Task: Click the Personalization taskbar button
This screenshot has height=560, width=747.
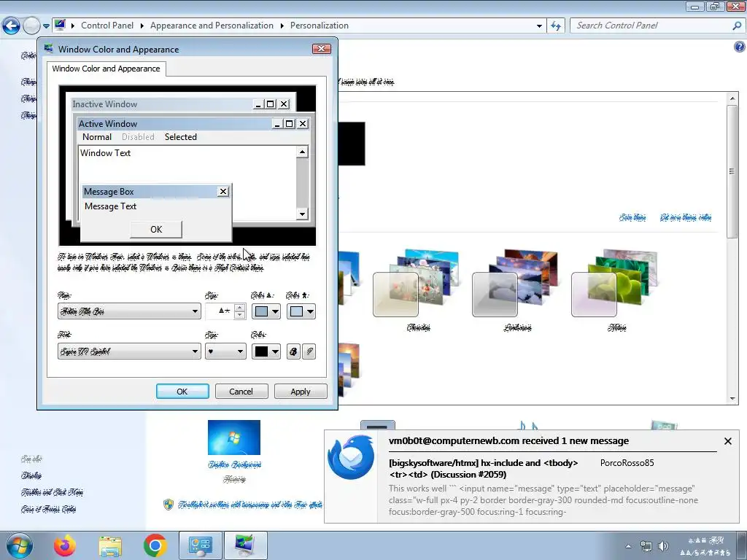Action: point(245,545)
